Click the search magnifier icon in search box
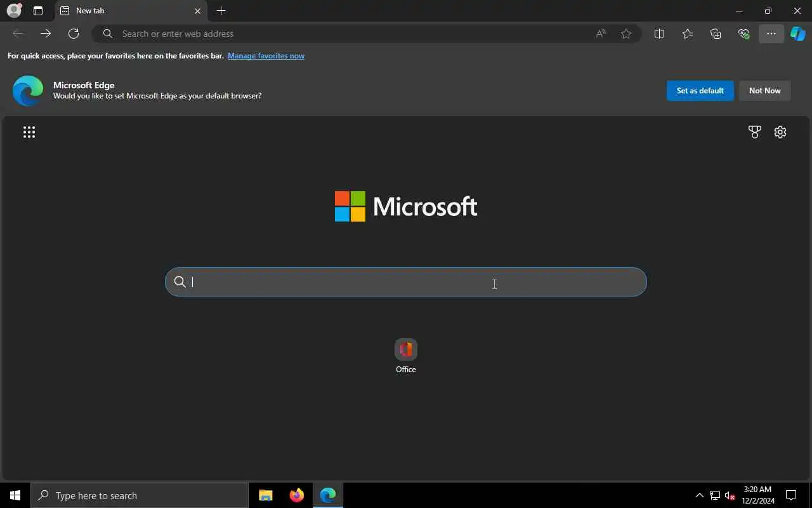Viewport: 812px width, 508px height. 180,282
